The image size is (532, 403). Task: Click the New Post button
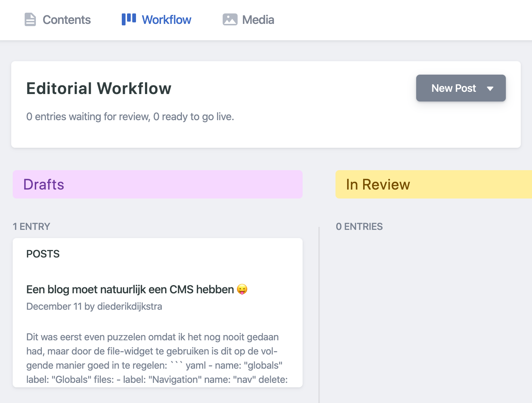[x=461, y=88]
